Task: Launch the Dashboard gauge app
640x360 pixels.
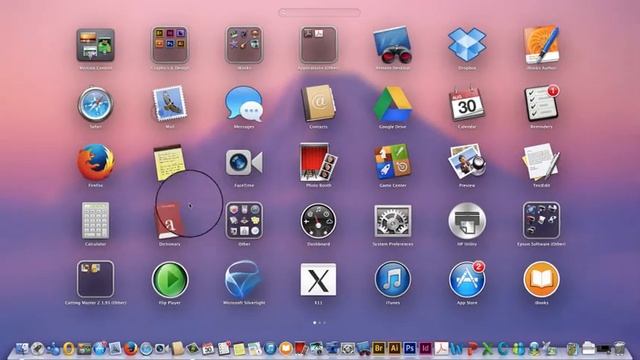Action: [318, 221]
